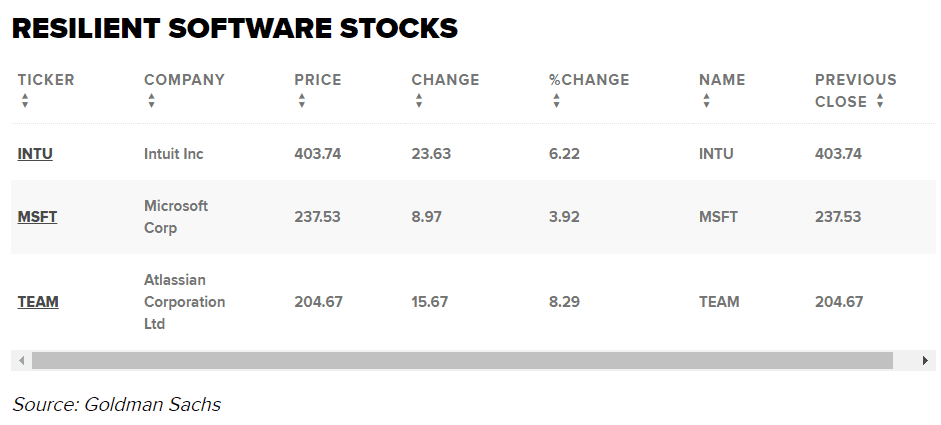
Task: Click the TICKER column header
Action: pyautogui.click(x=46, y=80)
